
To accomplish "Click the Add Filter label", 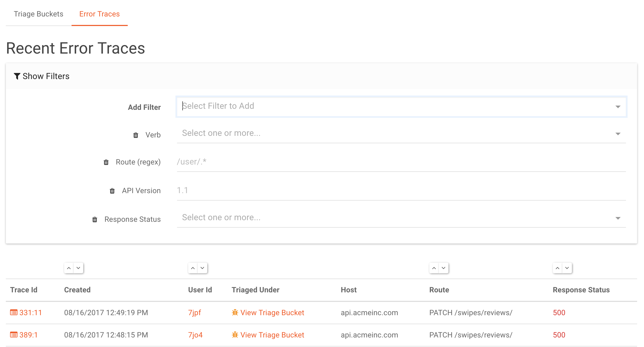I will point(144,107).
